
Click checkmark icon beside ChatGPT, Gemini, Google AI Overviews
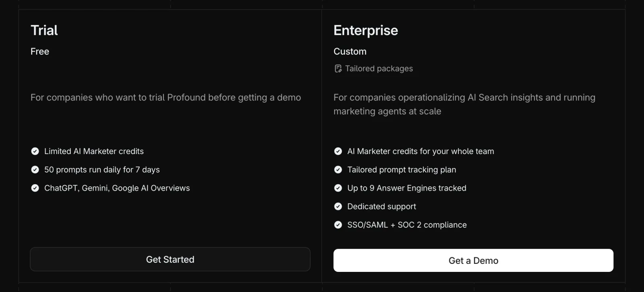[x=35, y=188]
